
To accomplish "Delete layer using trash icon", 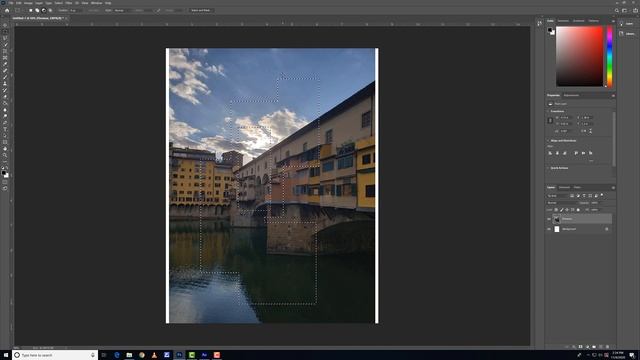I will (607, 347).
